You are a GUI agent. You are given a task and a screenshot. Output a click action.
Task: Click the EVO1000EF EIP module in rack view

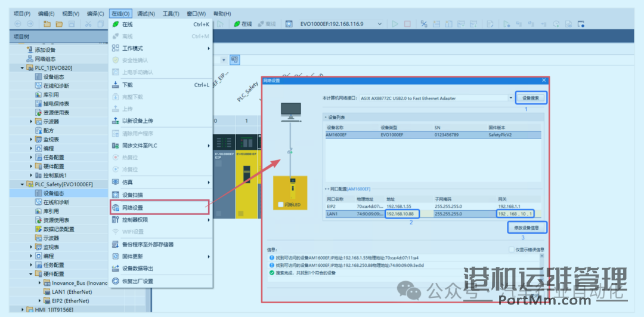(x=224, y=177)
